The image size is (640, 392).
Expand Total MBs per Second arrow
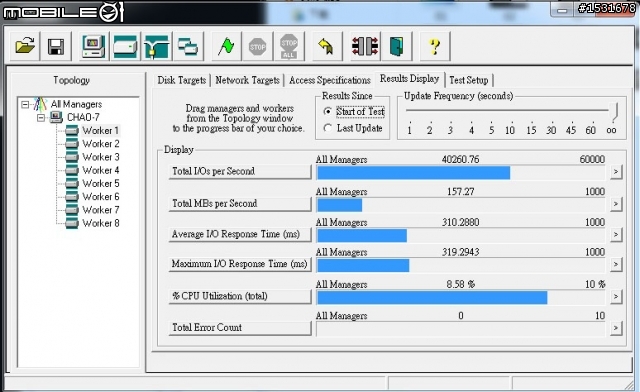coord(616,204)
